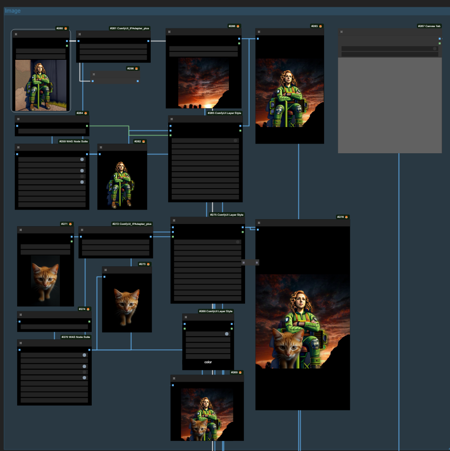Click the collapse dot on the top ComfyUI_IPAdapter_plus node
Viewport: 450px width, 451px height.
tap(80, 34)
